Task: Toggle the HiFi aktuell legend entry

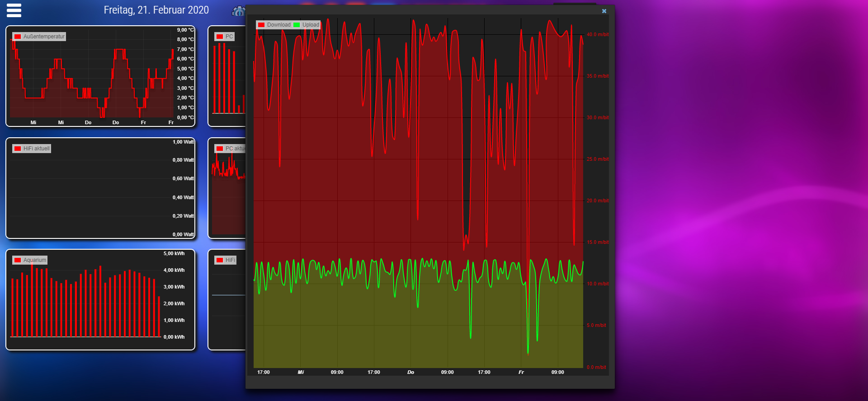Action: click(36, 149)
